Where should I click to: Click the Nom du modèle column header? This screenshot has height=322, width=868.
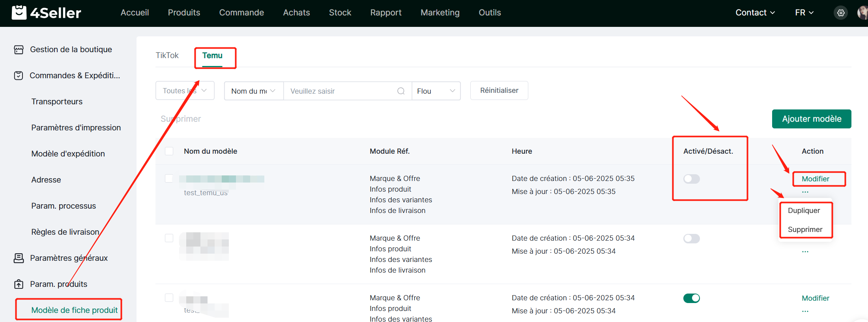point(211,151)
